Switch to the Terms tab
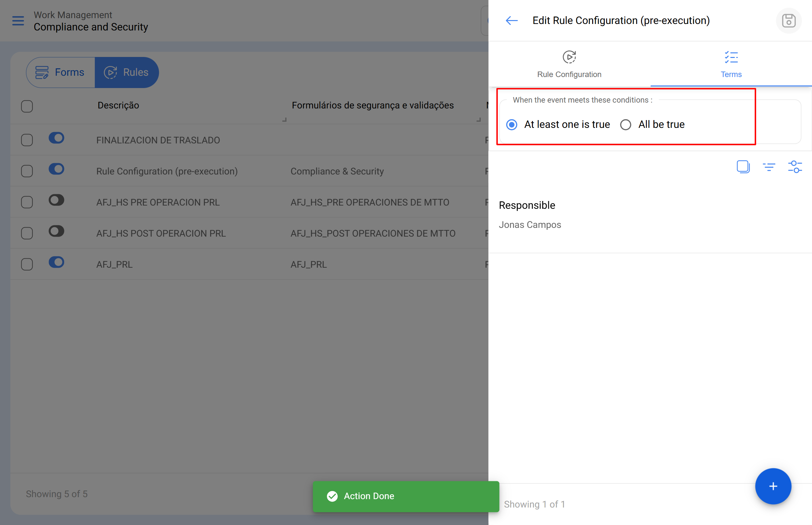 [x=731, y=64]
